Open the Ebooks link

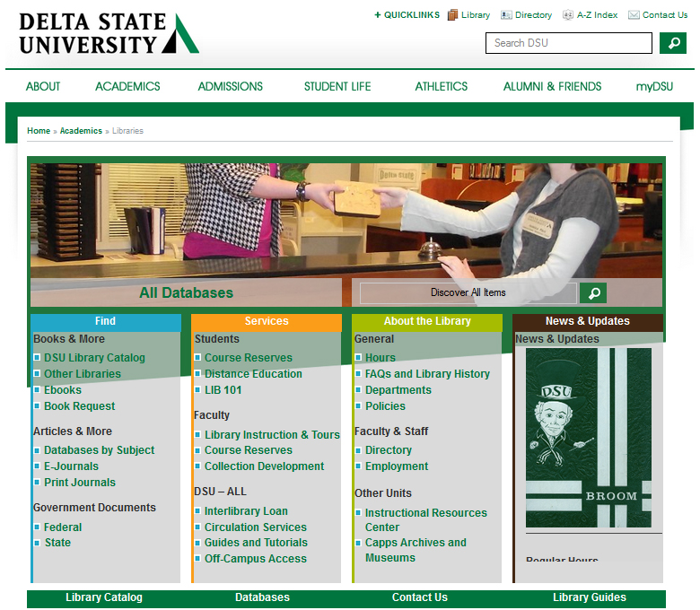pyautogui.click(x=63, y=390)
